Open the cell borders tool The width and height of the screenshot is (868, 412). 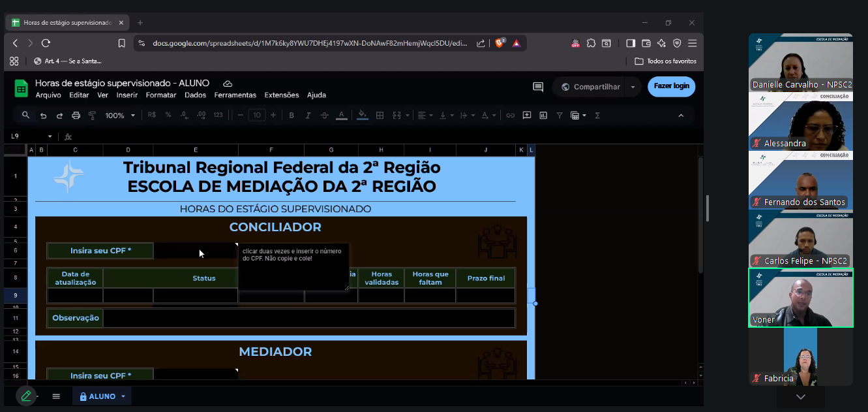[380, 115]
